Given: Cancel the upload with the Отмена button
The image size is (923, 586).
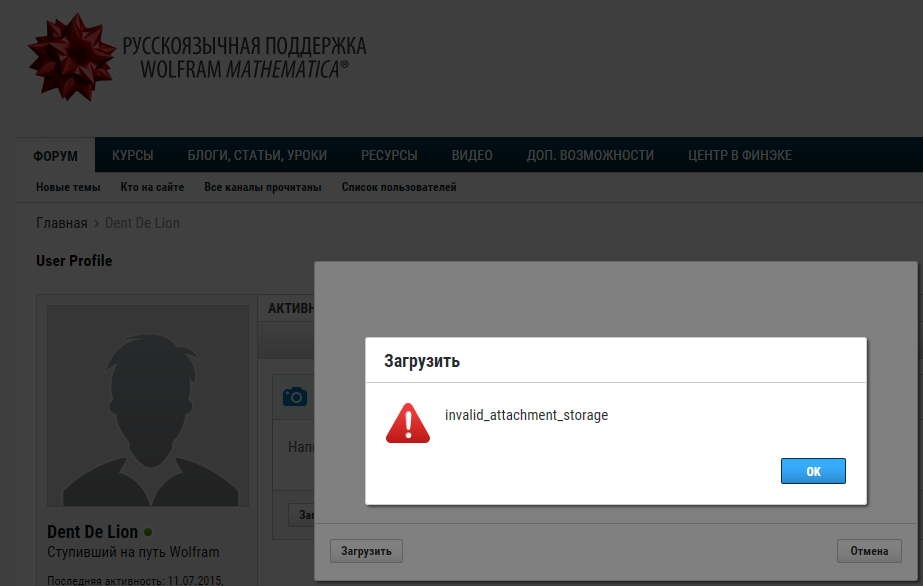Looking at the screenshot, I should pos(869,551).
